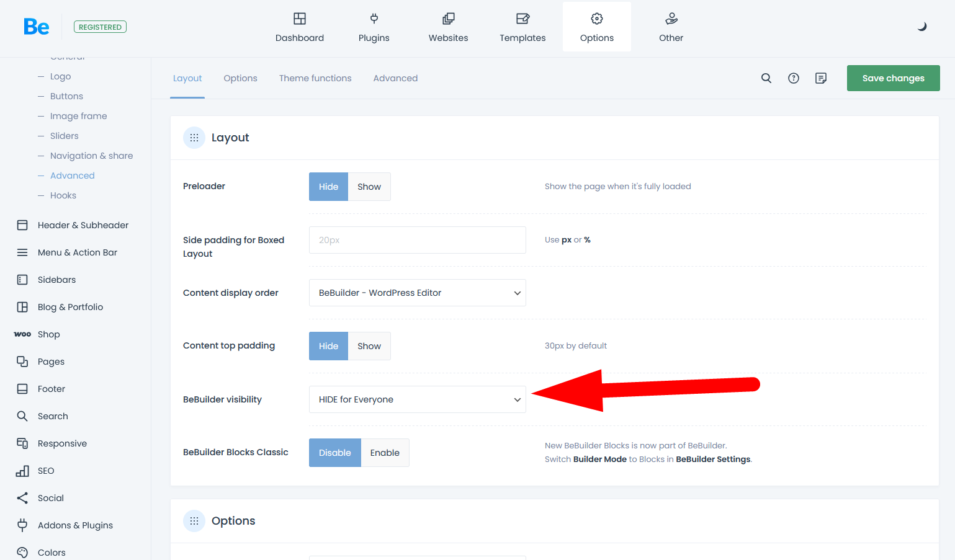Screen dimensions: 955x560
Task: Set Content top padding to Show
Action: (x=369, y=346)
